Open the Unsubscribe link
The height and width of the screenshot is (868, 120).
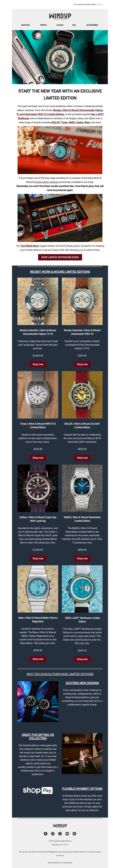(x=67, y=863)
